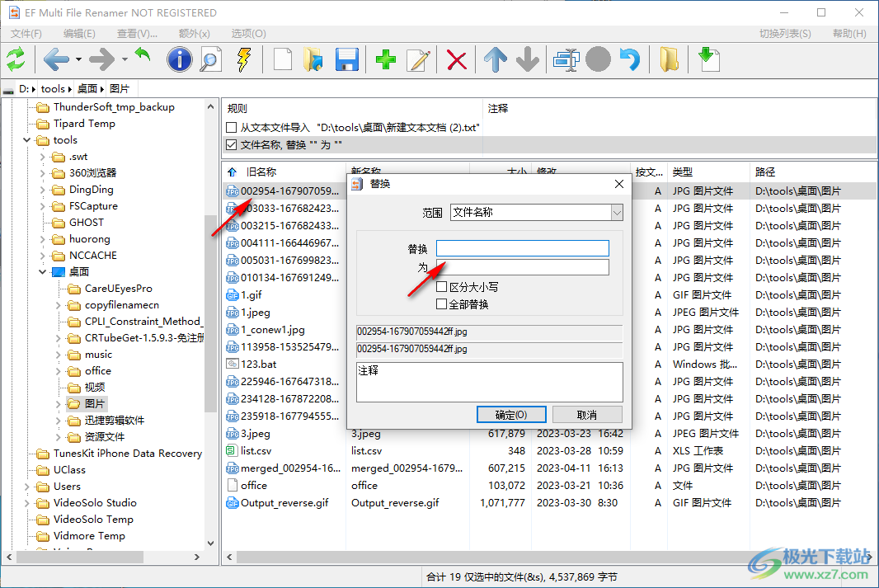Confirm with the 确定(O) button
The height and width of the screenshot is (588, 879).
(x=511, y=415)
